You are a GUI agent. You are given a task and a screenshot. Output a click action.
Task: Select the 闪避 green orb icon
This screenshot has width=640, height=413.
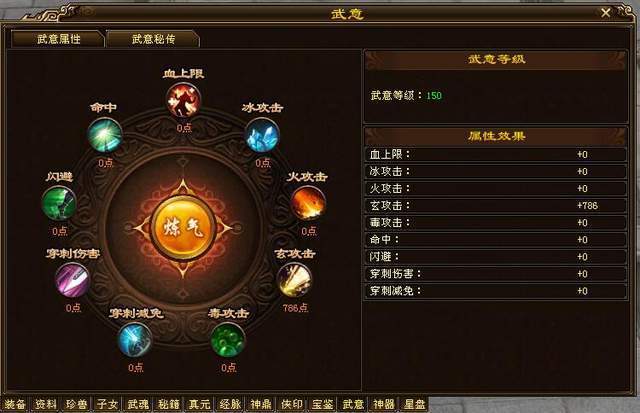tap(59, 203)
